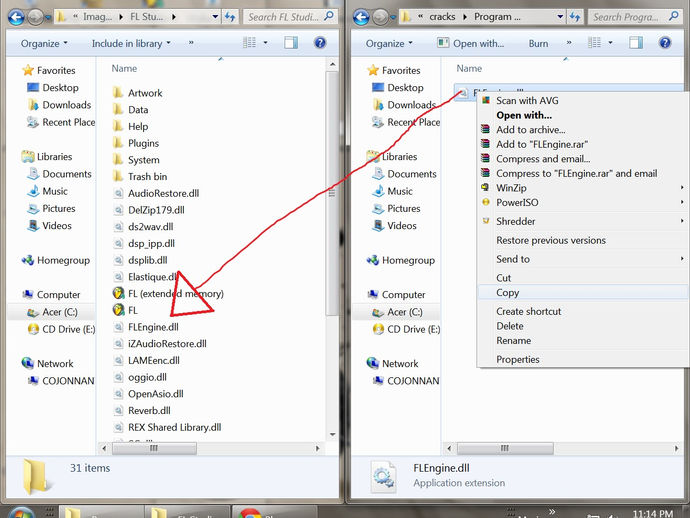The height and width of the screenshot is (518, 690).
Task: Choose Cut in the context menu
Action: [503, 278]
